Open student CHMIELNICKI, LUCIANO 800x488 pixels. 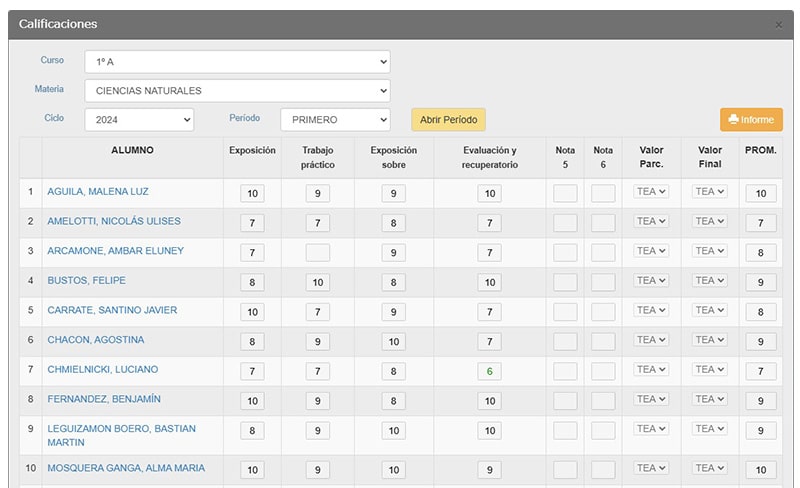point(103,369)
